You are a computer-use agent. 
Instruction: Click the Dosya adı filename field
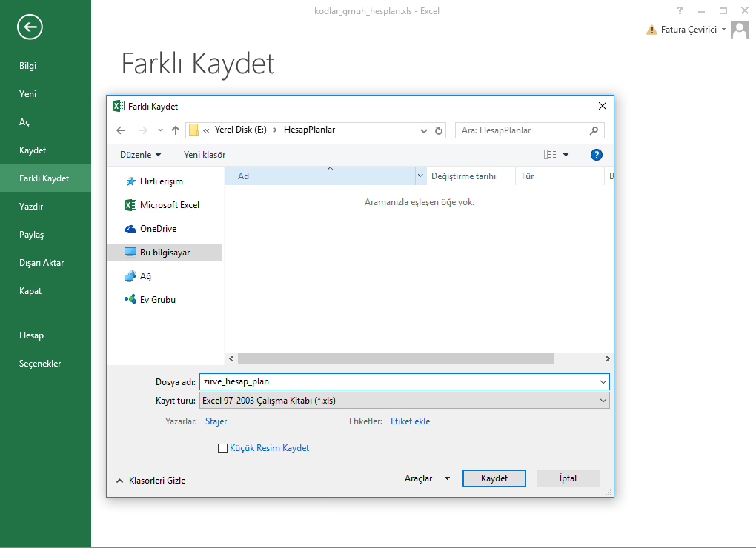click(x=400, y=382)
